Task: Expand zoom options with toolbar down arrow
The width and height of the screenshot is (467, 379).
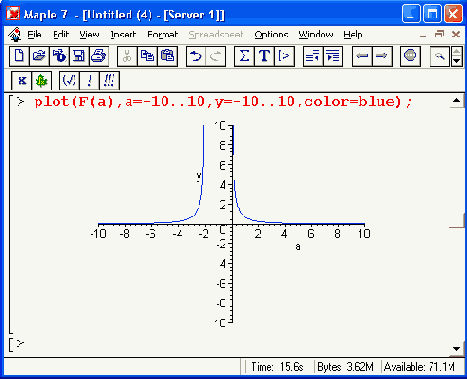Action: (457, 61)
